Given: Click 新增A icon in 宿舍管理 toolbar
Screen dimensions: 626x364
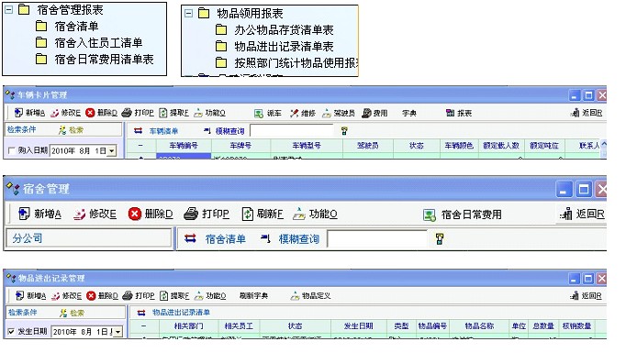Looking at the screenshot, I should (x=24, y=215).
